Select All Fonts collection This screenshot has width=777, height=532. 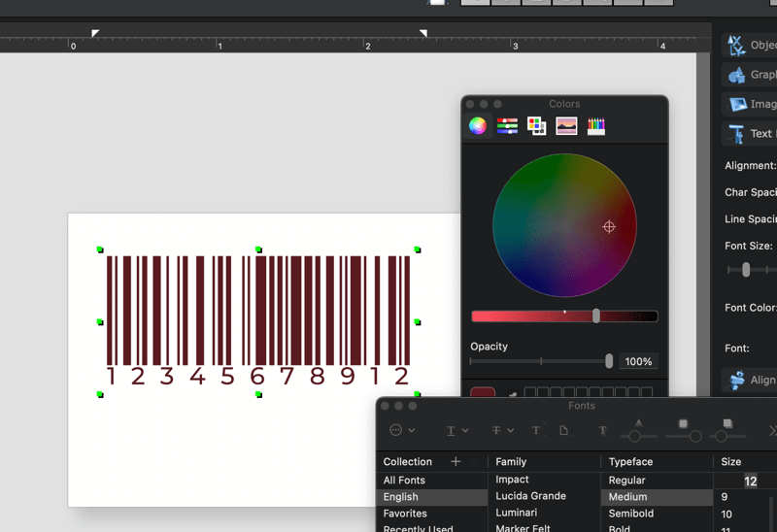pyautogui.click(x=431, y=480)
